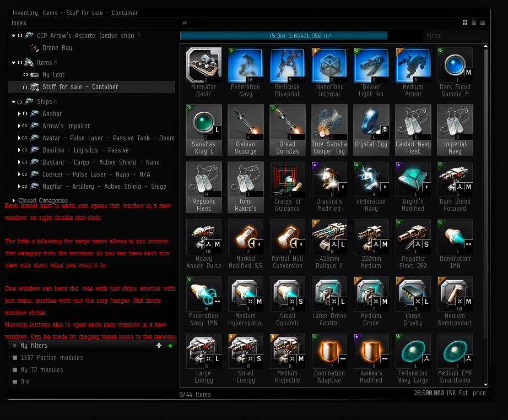
Task: Toggle the green filter status indicator
Action: (x=170, y=346)
